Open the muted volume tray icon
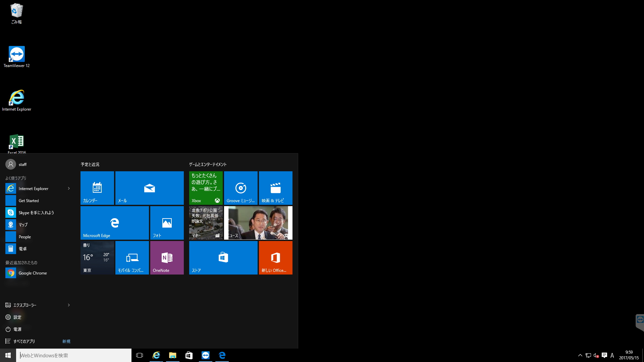Viewport: 644px width, 362px height. click(596, 355)
